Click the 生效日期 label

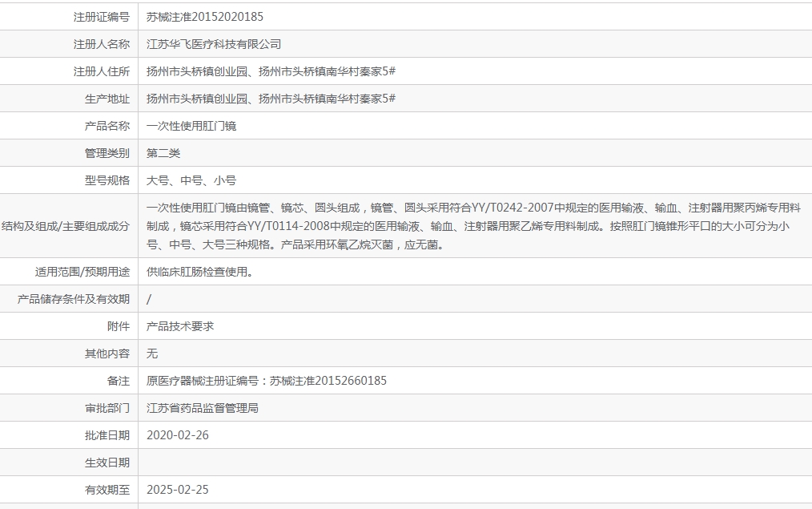coord(107,463)
